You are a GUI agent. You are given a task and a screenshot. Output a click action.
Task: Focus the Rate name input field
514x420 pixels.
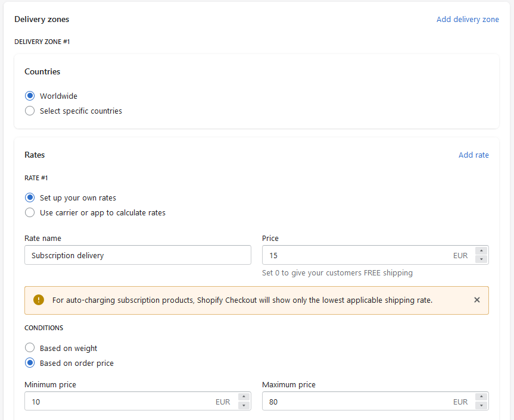point(138,255)
